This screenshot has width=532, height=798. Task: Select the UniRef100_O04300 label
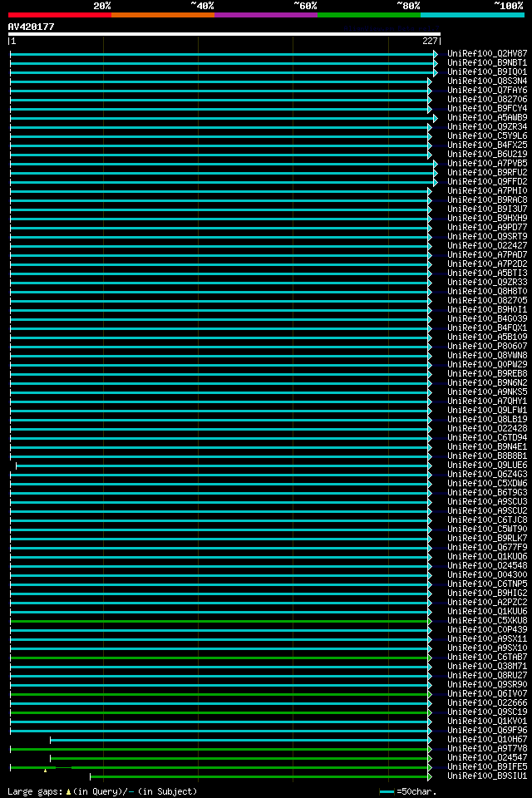coord(487,575)
